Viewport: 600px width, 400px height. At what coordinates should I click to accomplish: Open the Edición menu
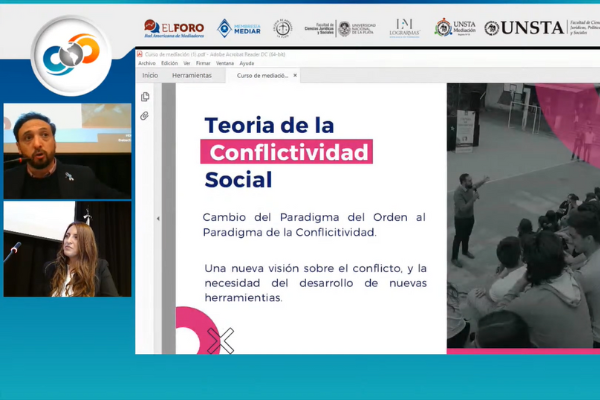170,63
